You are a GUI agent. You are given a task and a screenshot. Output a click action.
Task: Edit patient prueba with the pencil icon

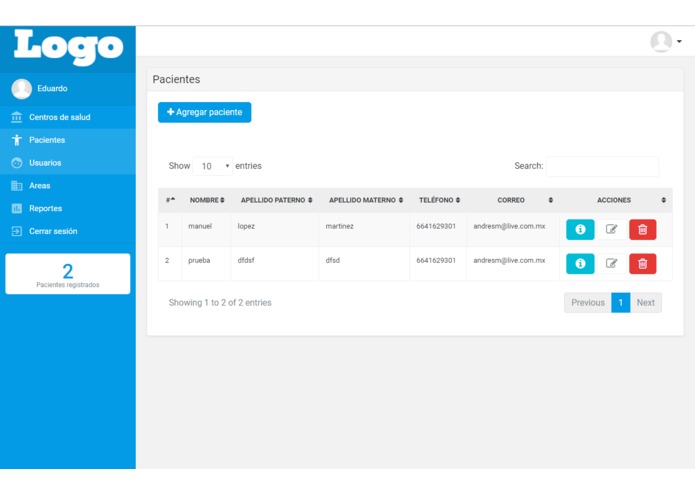click(611, 264)
